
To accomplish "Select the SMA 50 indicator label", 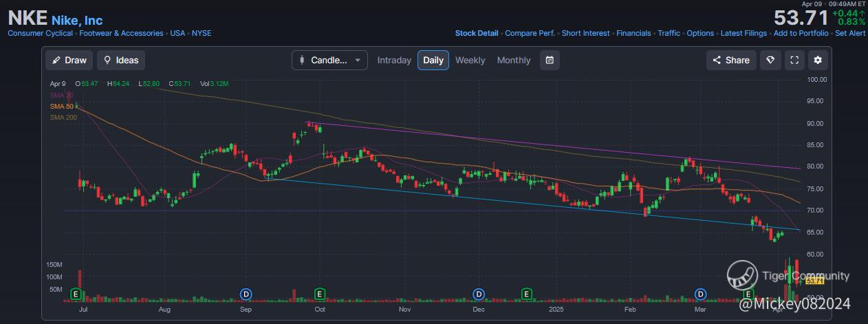I will point(62,107).
